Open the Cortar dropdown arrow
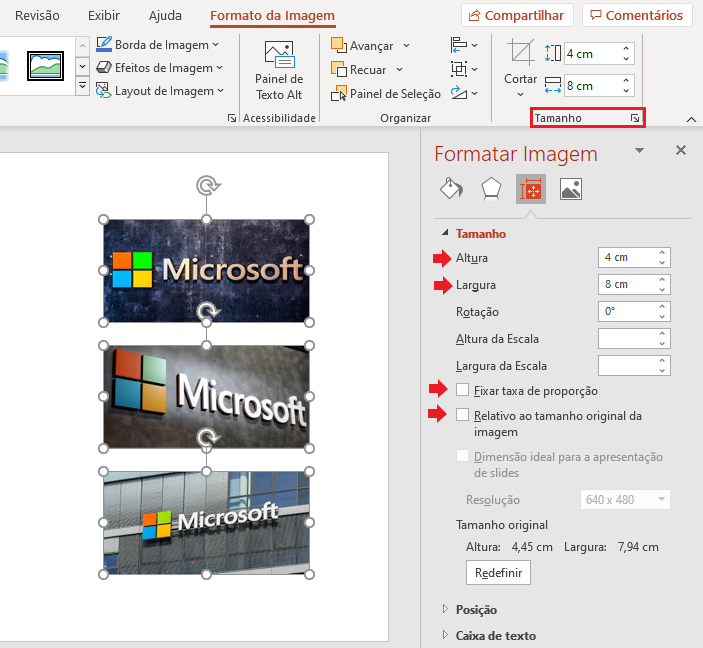Viewport: 703px width, 648px height. pos(521,94)
